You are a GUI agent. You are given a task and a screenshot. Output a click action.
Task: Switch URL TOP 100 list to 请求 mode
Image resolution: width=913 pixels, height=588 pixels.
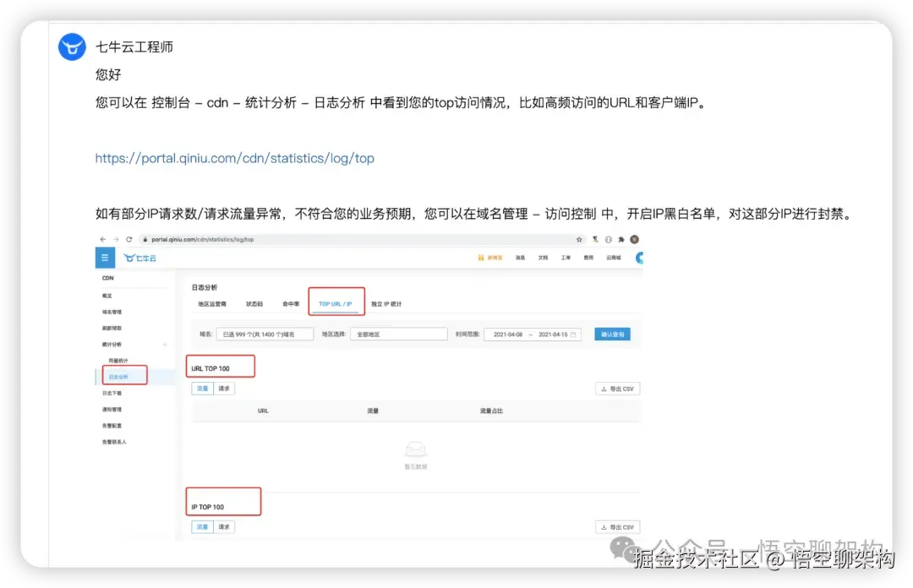click(223, 388)
